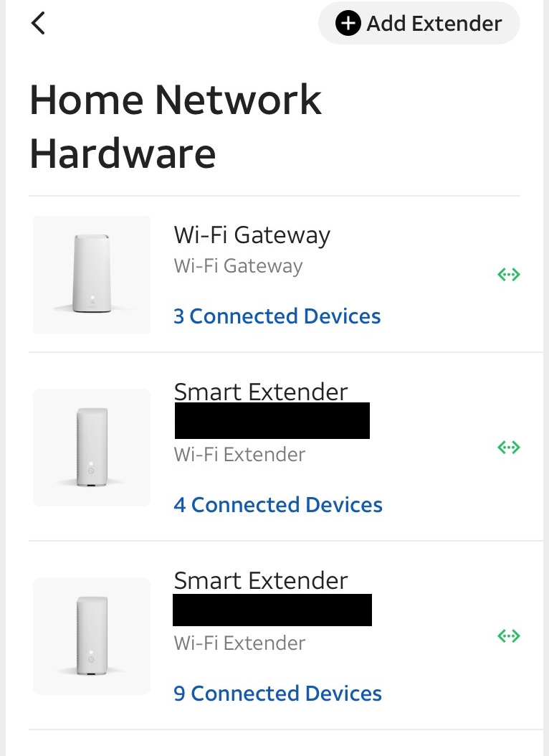
Task: Click the green connectivity icon beside Wi-Fi Gateway
Action: 508,274
